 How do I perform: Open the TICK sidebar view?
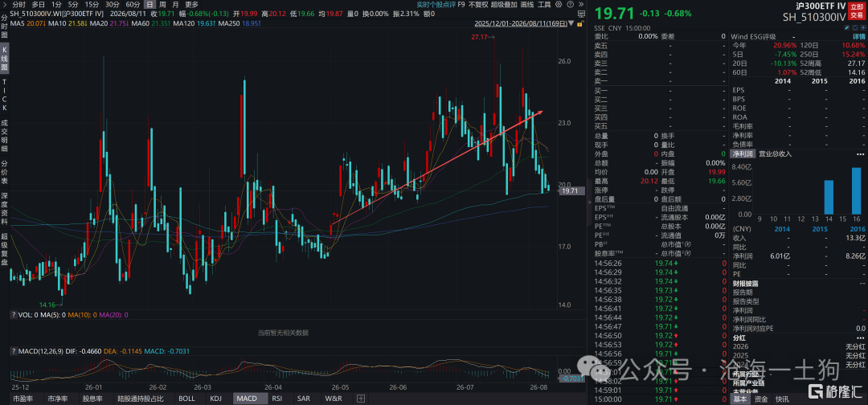coord(5,94)
